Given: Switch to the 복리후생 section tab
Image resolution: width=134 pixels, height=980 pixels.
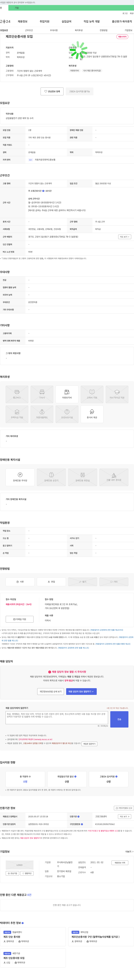Looking at the screenshot, I should 79,30.
